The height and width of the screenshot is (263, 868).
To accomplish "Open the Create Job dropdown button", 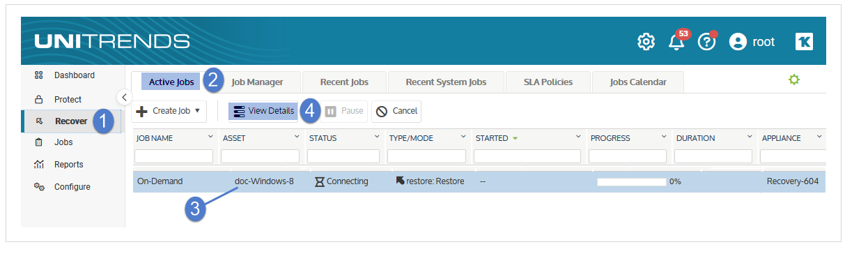I will [169, 111].
